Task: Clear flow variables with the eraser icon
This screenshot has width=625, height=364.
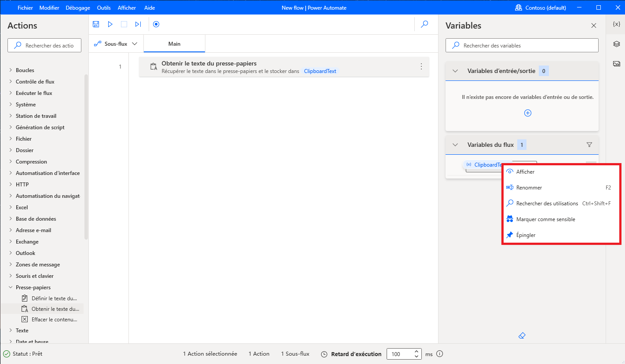Action: [x=522, y=335]
